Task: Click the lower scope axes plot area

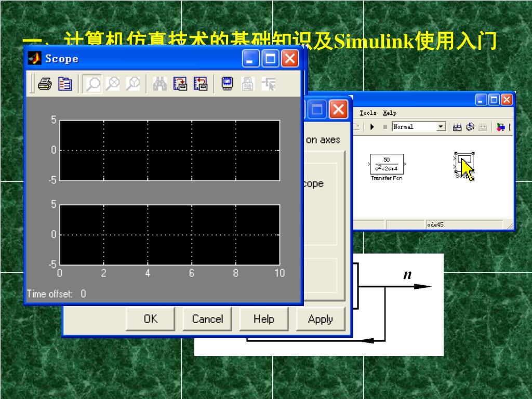Action: pyautogui.click(x=170, y=234)
